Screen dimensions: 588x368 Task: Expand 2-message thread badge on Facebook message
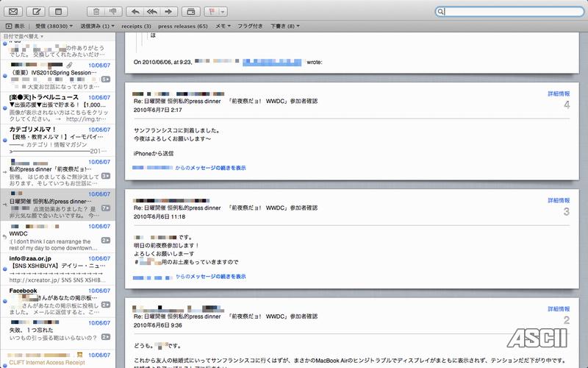click(x=106, y=305)
